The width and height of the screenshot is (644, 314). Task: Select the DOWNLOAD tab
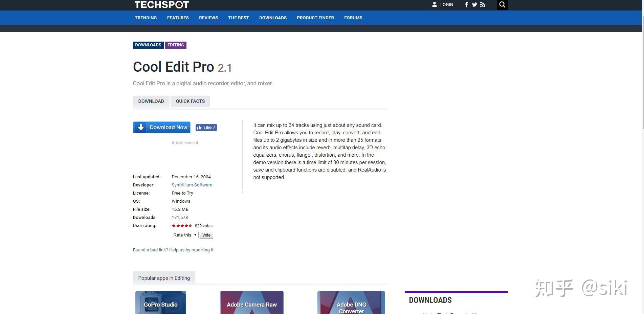click(151, 101)
